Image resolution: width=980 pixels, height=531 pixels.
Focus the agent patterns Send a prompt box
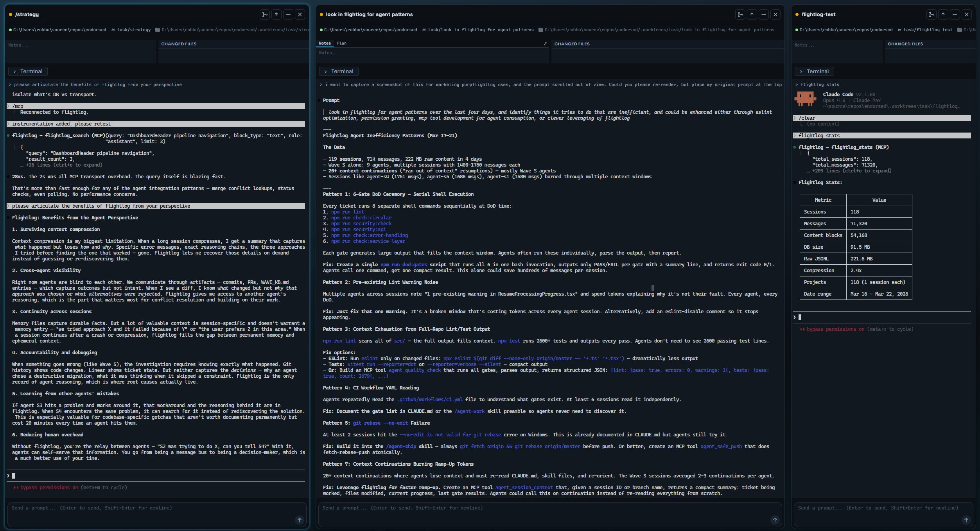[550, 514]
